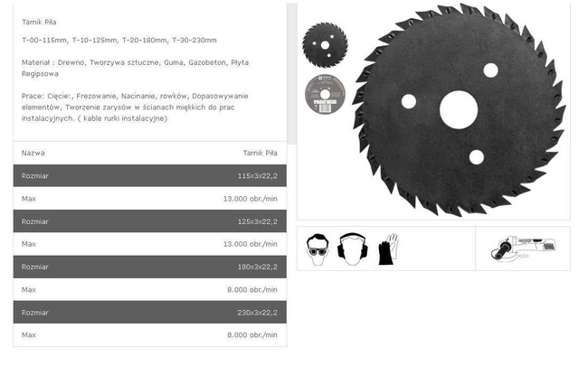Click the large saw blade product image
The image size is (588, 366).
(459, 109)
